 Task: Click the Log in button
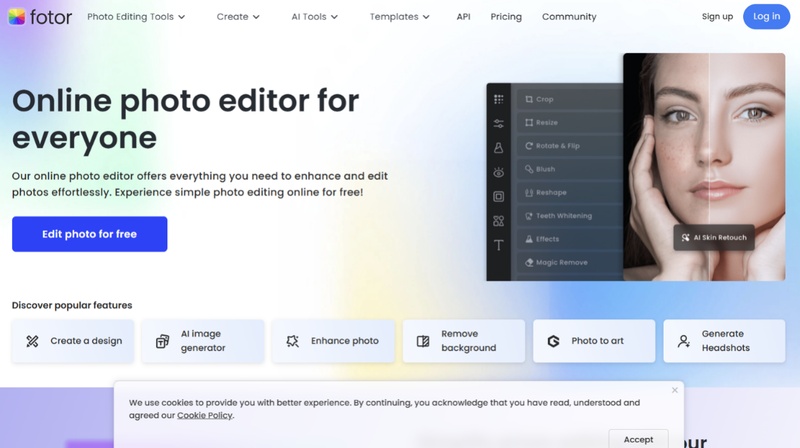[x=766, y=16]
